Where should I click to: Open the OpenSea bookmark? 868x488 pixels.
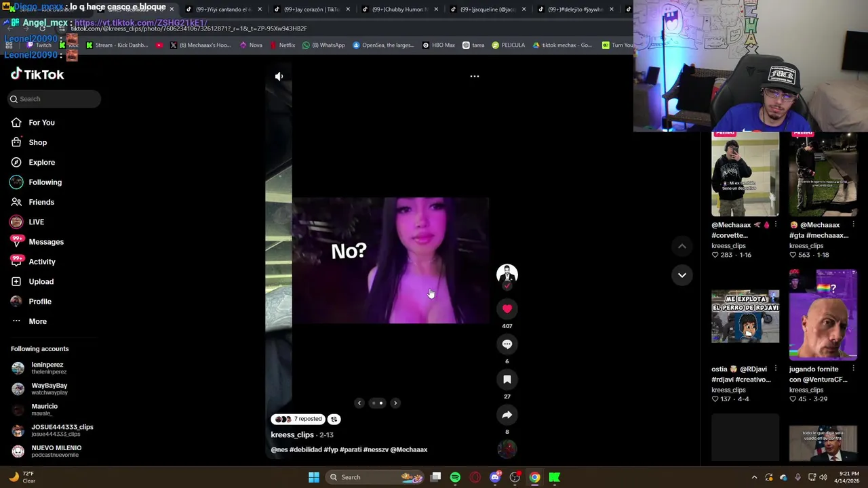383,45
